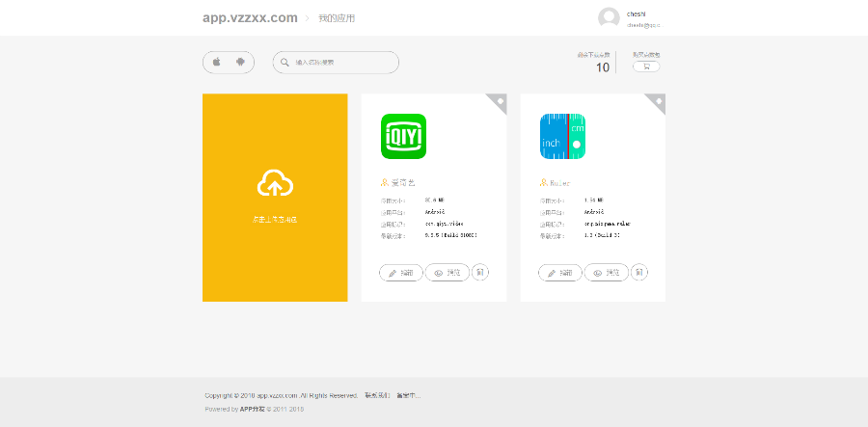868x427 pixels.
Task: Click the yellow upload app card
Action: coord(275,198)
